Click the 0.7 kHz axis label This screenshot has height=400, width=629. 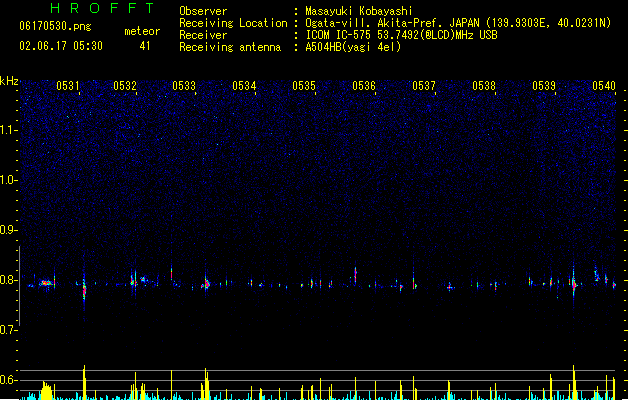[8, 330]
